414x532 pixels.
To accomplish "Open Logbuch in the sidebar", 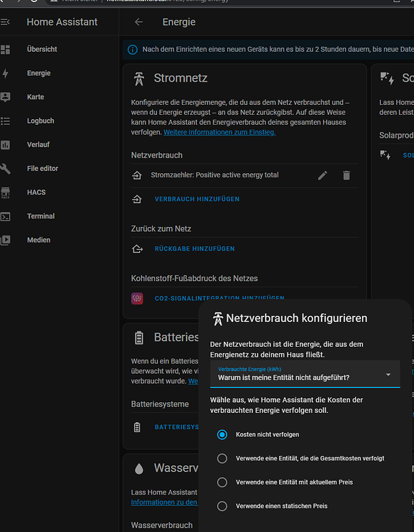I will pyautogui.click(x=40, y=121).
